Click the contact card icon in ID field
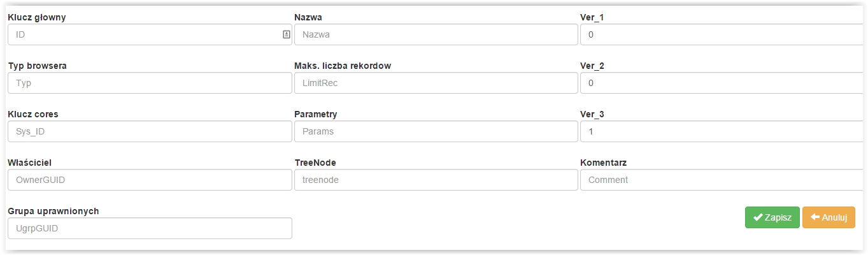Viewport: 868px width, 255px height. click(286, 34)
